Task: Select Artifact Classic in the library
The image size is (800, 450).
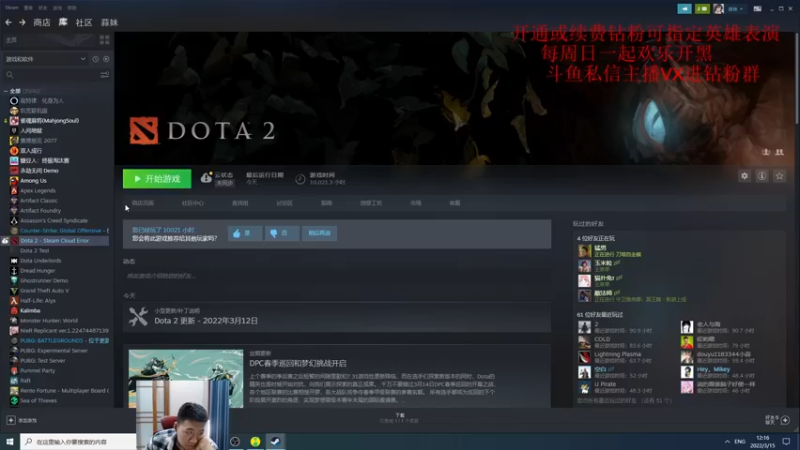Action: [x=39, y=201]
